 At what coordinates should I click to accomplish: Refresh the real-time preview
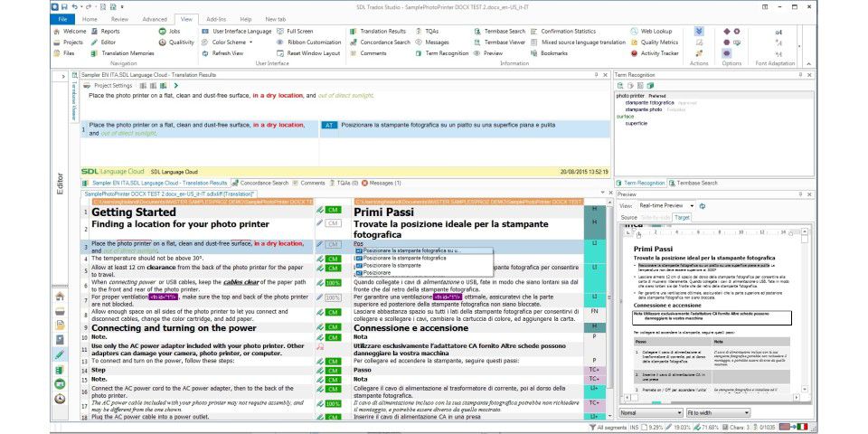point(703,205)
